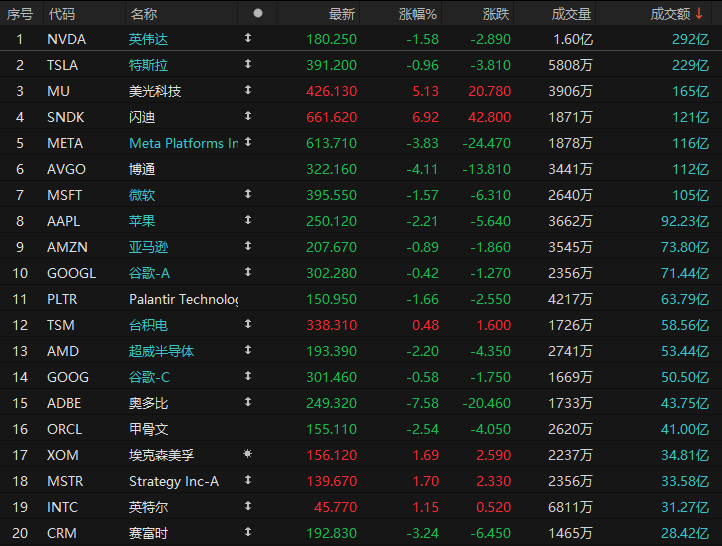Click the up-down marker icon in SNDK row
The width and height of the screenshot is (722, 546).
click(x=248, y=116)
